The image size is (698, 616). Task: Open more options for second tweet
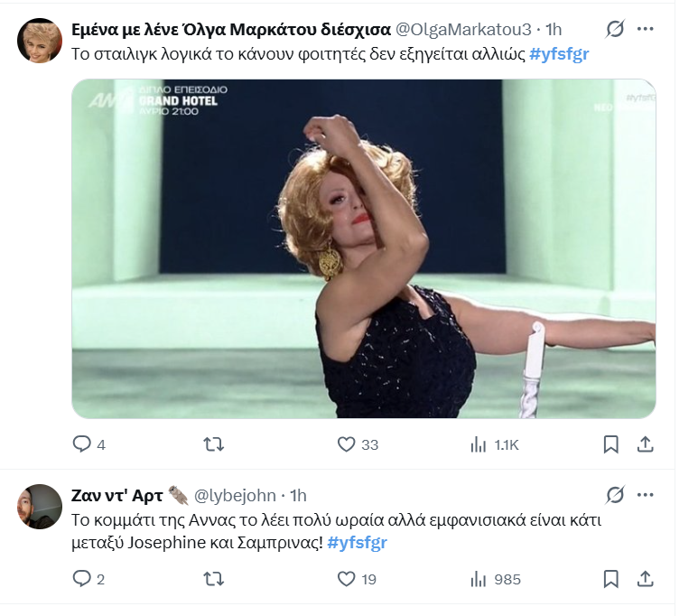point(645,495)
